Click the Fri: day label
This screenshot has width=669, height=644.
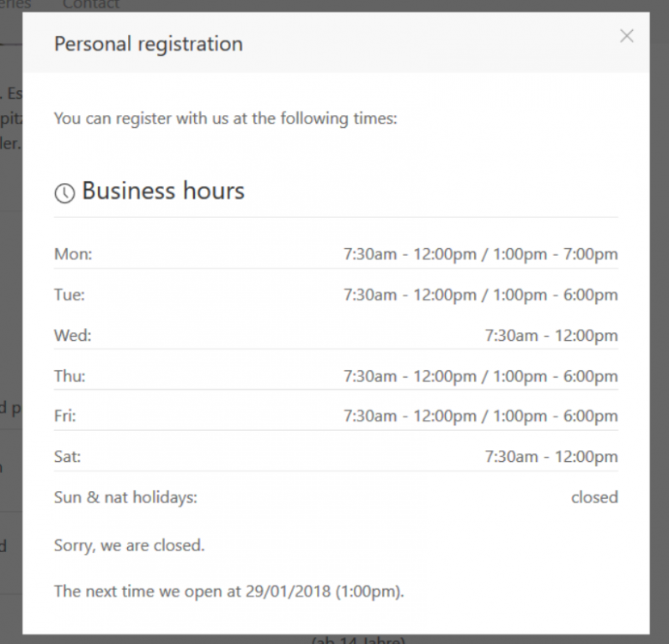[x=65, y=416]
